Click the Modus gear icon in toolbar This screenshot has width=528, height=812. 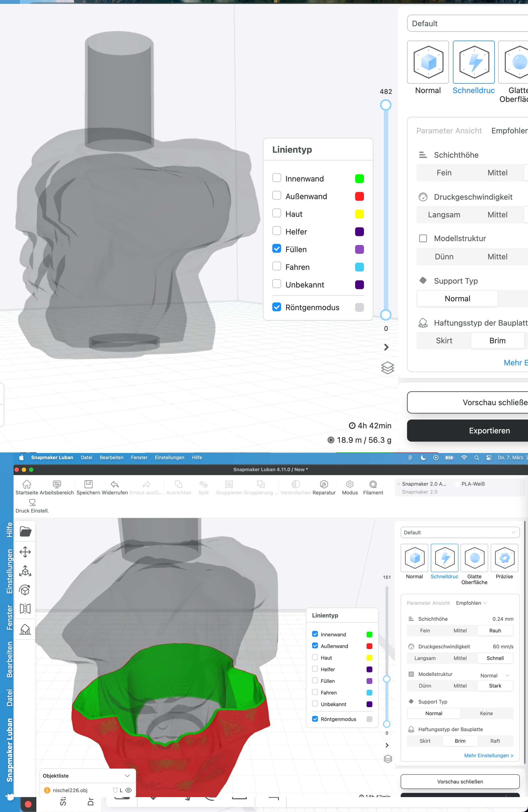tap(350, 484)
